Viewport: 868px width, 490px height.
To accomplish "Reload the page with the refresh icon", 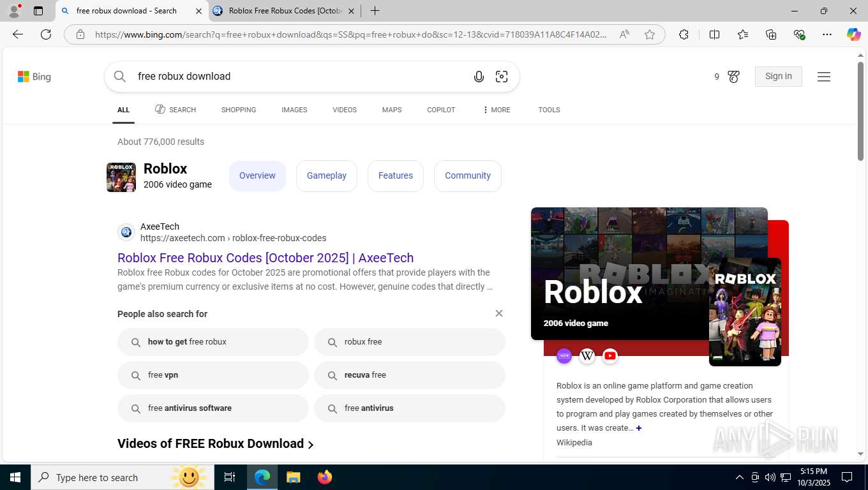I will 46,34.
